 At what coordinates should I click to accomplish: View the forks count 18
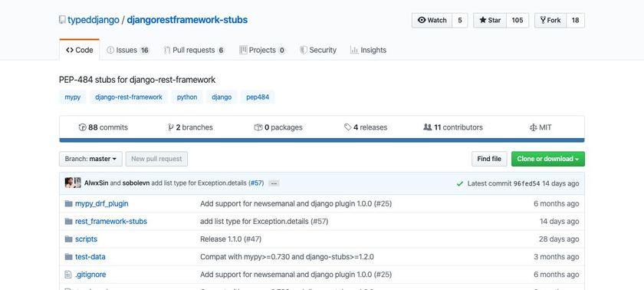[x=576, y=20]
